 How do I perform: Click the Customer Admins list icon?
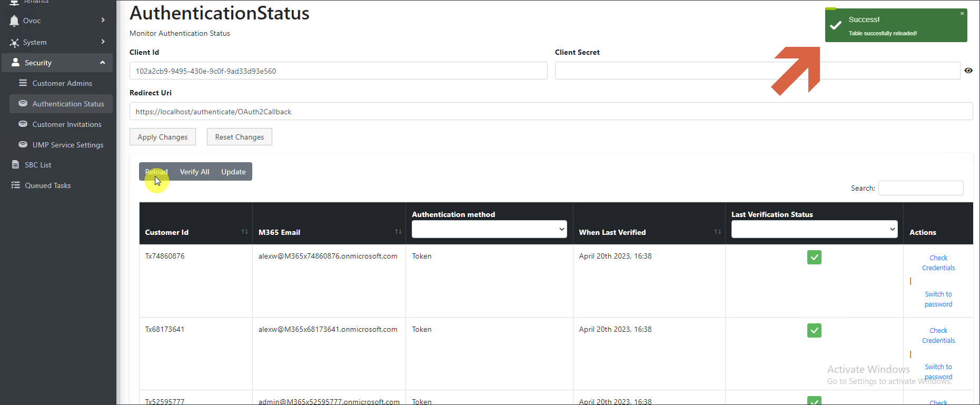23,83
